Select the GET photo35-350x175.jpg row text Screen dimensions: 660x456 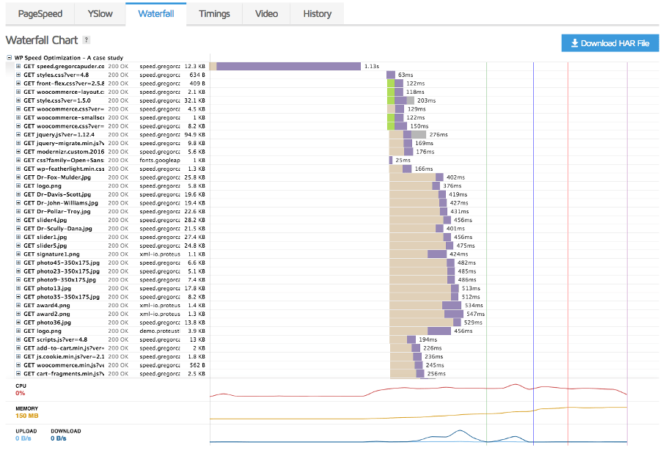[x=61, y=297]
